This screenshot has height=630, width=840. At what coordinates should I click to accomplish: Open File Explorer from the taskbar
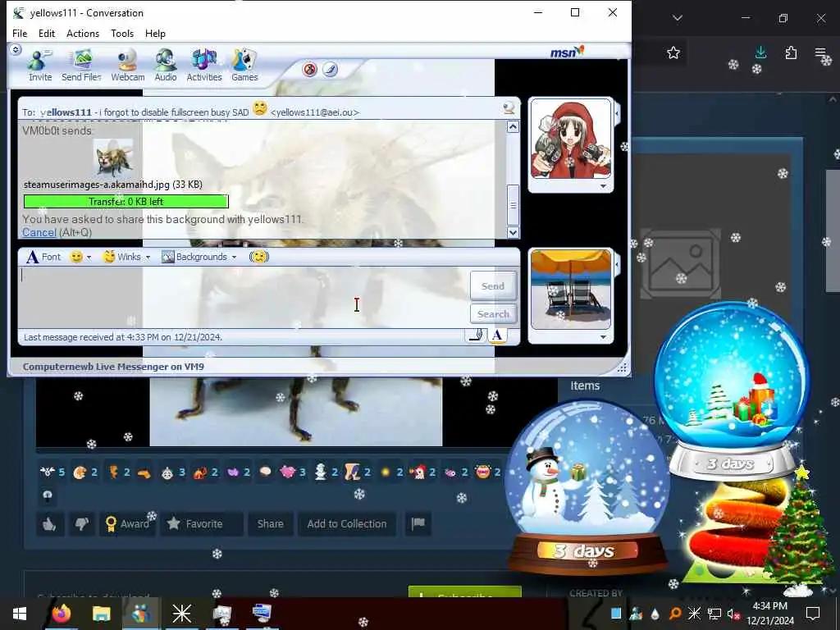pyautogui.click(x=101, y=614)
